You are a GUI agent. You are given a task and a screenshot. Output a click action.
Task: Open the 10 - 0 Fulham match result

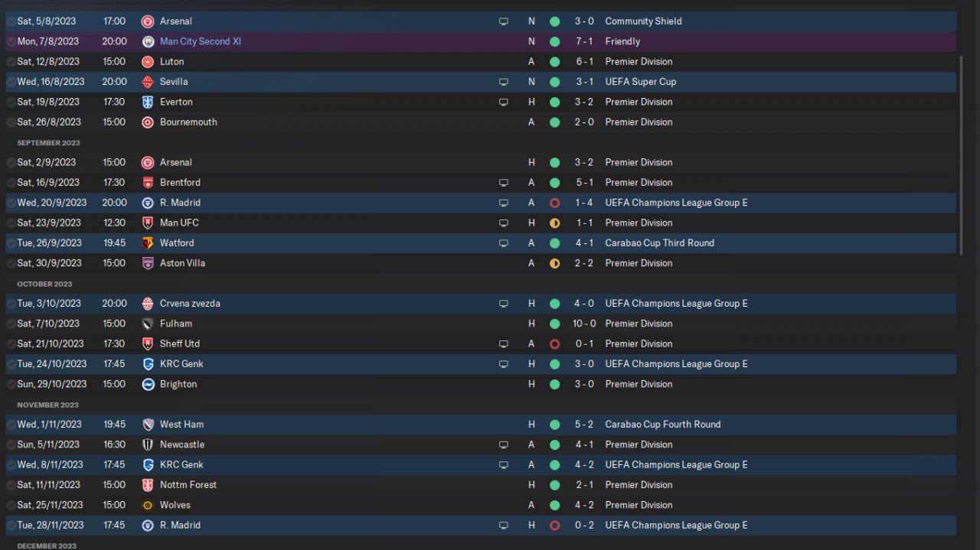(584, 324)
